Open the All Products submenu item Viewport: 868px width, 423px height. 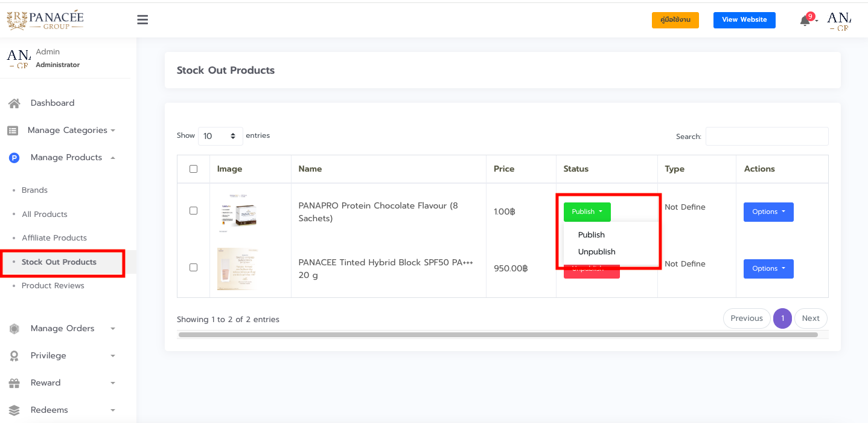(x=45, y=215)
